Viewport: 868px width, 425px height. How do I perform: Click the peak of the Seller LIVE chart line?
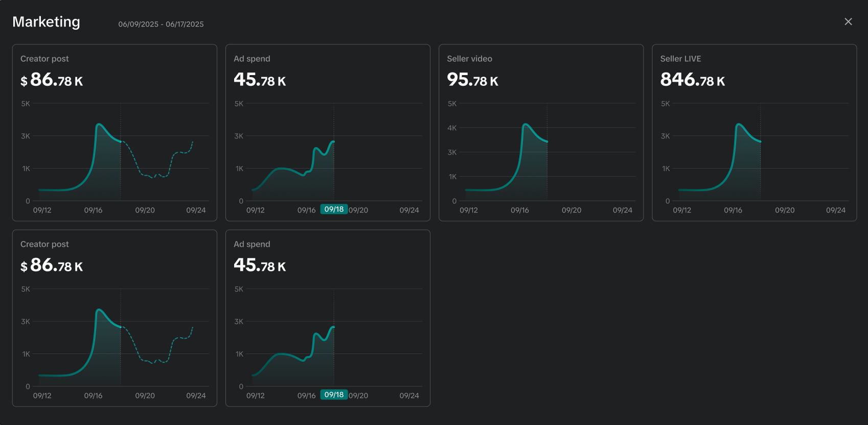tap(739, 124)
